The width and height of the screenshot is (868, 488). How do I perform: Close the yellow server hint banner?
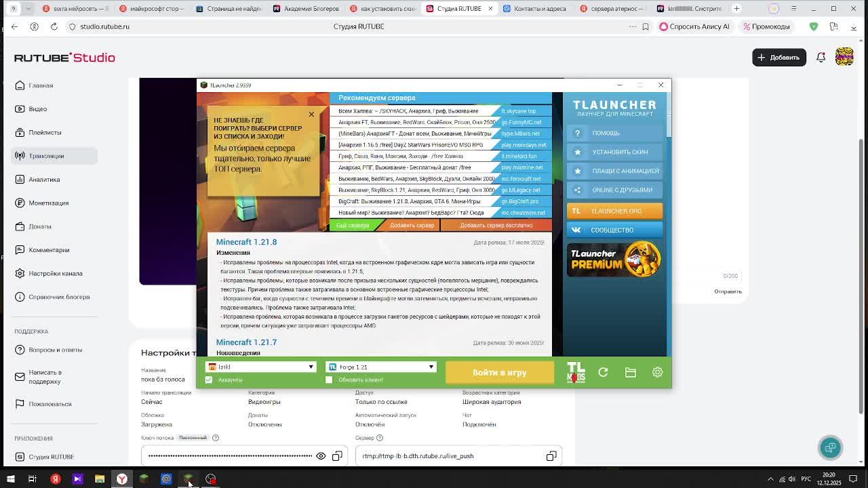[311, 114]
